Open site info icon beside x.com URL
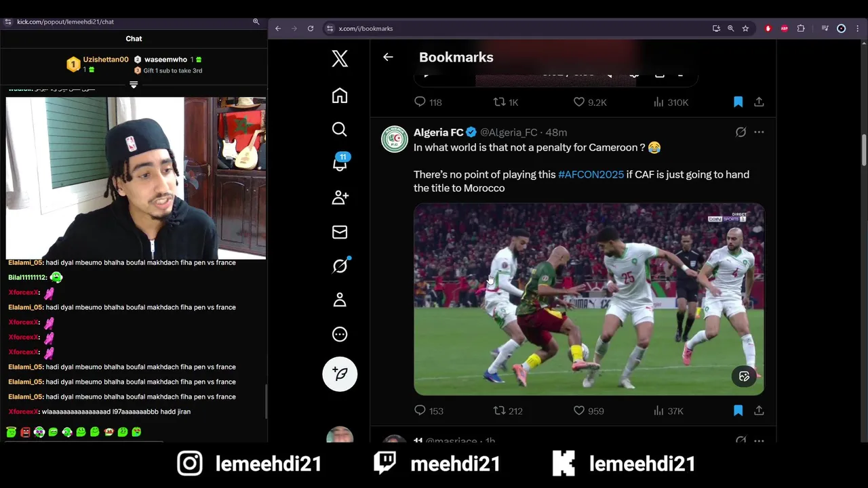 [330, 28]
